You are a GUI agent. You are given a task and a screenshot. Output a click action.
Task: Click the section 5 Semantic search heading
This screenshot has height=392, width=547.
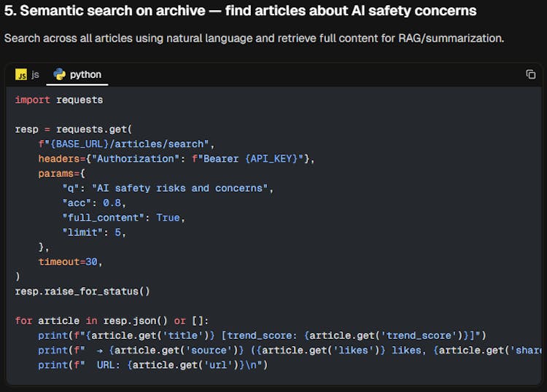[x=240, y=11]
